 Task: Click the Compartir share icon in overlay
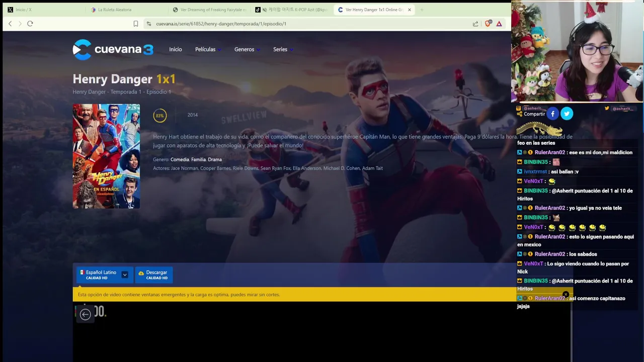point(519,114)
